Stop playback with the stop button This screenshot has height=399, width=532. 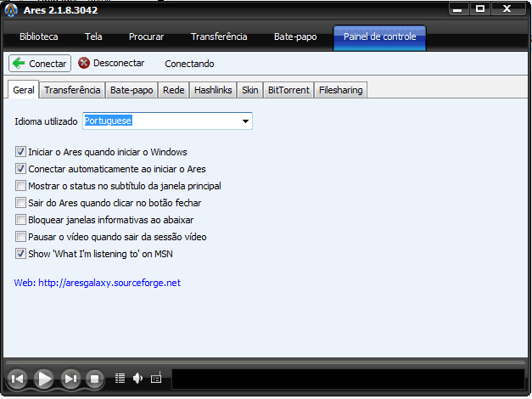(x=95, y=379)
